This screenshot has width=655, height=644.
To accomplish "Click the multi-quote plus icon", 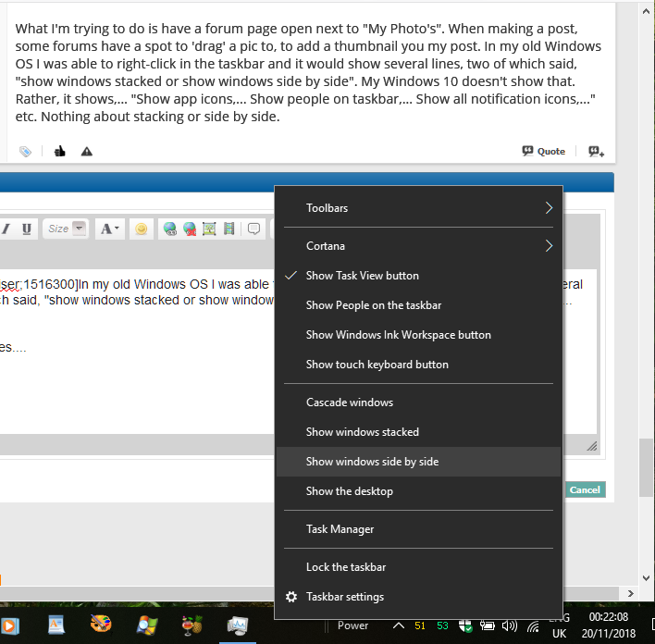I will (x=596, y=151).
